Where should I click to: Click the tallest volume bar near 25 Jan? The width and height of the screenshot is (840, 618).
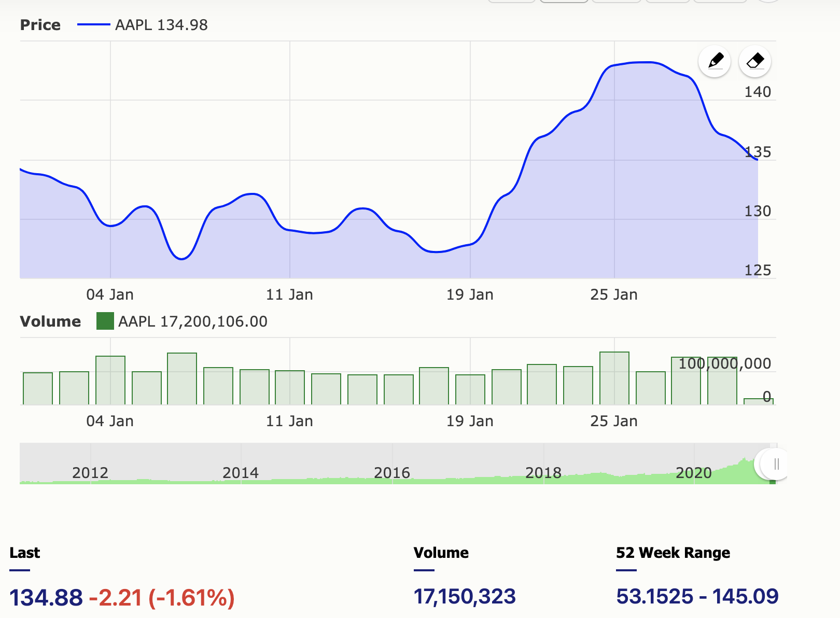click(x=614, y=378)
